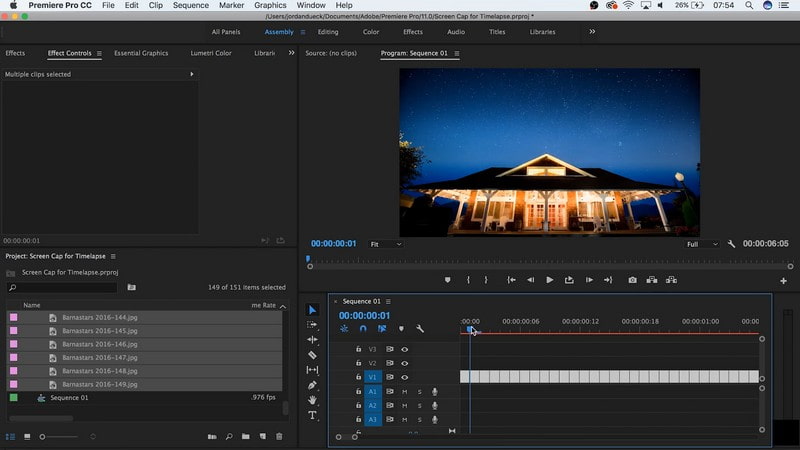Mute audio track A1
Viewport: 800px width, 450px height.
coord(405,391)
